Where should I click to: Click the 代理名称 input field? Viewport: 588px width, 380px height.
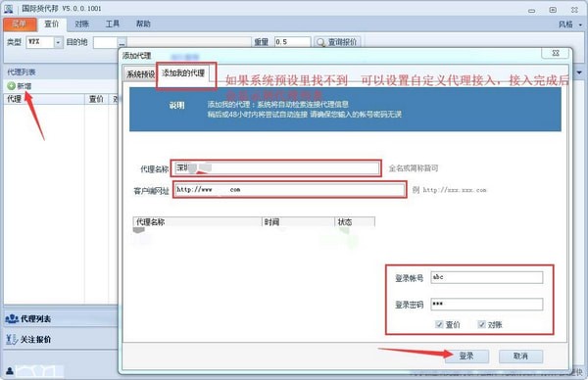277,168
